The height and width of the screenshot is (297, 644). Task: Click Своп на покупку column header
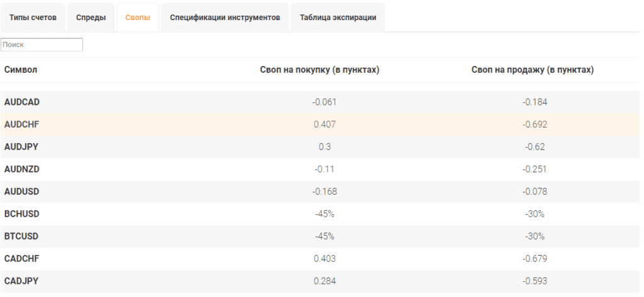[319, 70]
